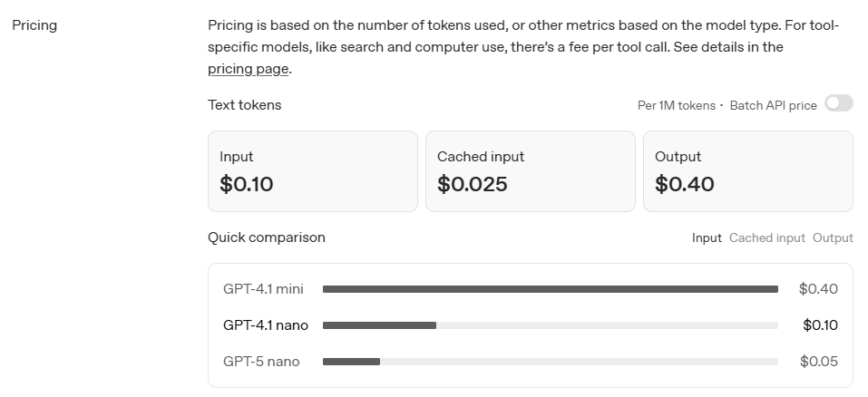Open the pricing page link
Image resolution: width=868 pixels, height=397 pixels.
click(x=248, y=69)
